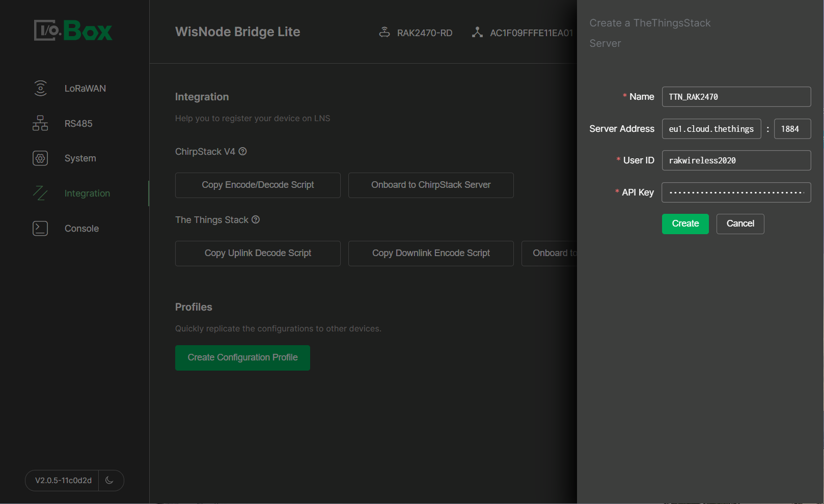Screen dimensions: 824x504
Task: Click the ChirpStack V4 help icon
Action: (243, 151)
